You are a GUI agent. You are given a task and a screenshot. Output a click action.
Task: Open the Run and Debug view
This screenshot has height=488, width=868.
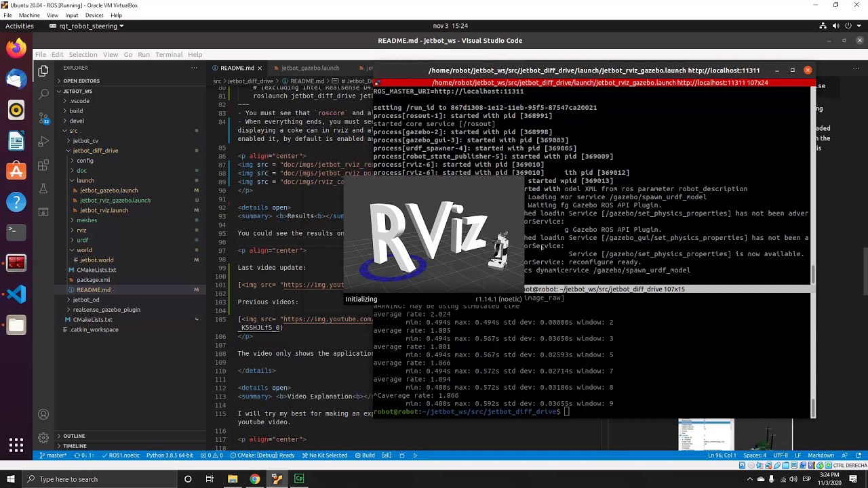(43, 142)
